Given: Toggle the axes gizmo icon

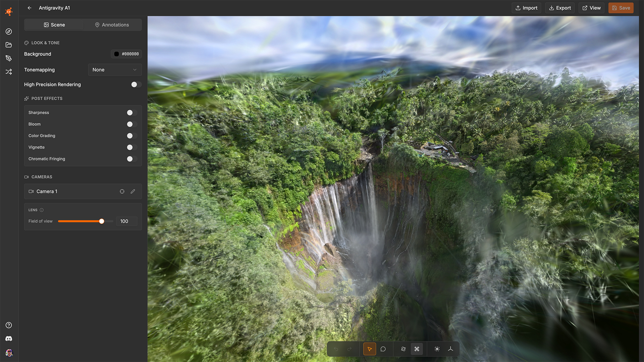Looking at the screenshot, I should click(x=450, y=349).
